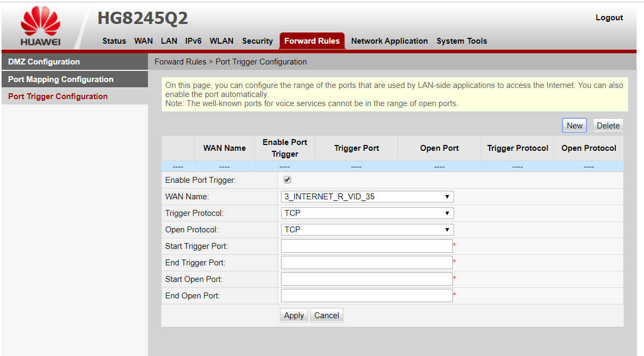Click the Apply button

click(294, 315)
